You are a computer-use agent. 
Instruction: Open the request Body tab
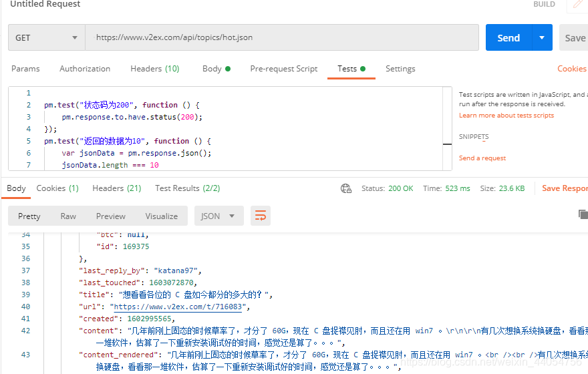216,69
